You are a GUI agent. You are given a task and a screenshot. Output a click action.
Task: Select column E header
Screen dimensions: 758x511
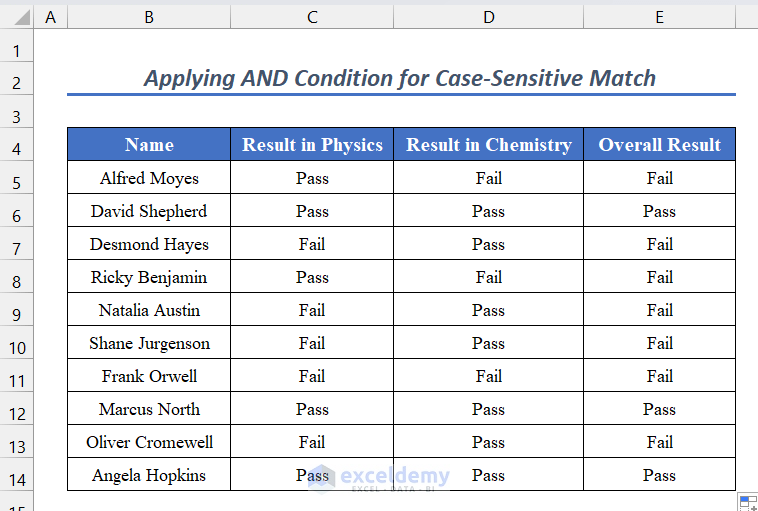coord(659,18)
